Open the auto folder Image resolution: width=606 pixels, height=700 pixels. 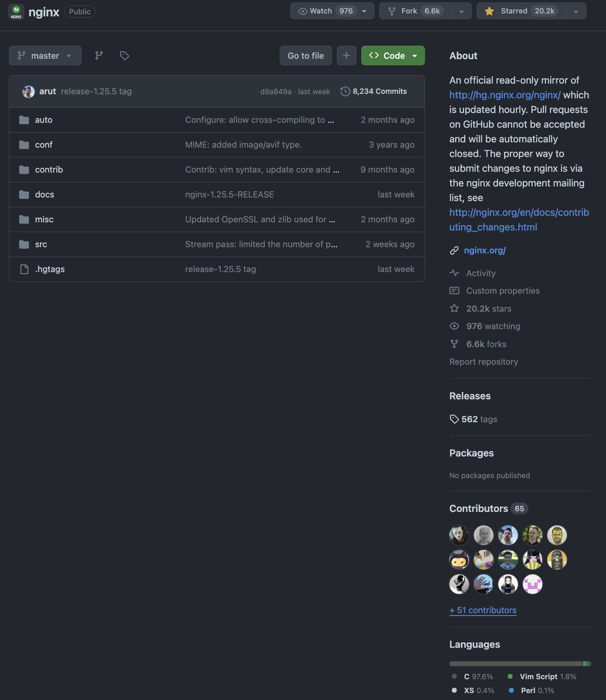(x=44, y=120)
